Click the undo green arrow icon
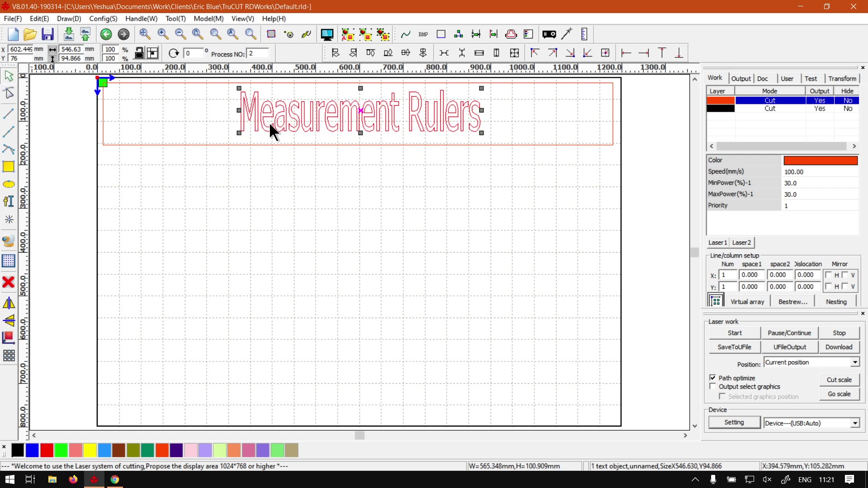Viewport: 868px width, 488px height. pos(106,34)
